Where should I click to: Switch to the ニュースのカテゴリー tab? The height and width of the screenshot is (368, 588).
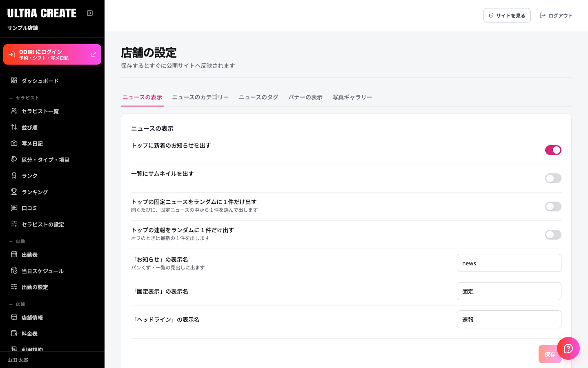click(200, 97)
